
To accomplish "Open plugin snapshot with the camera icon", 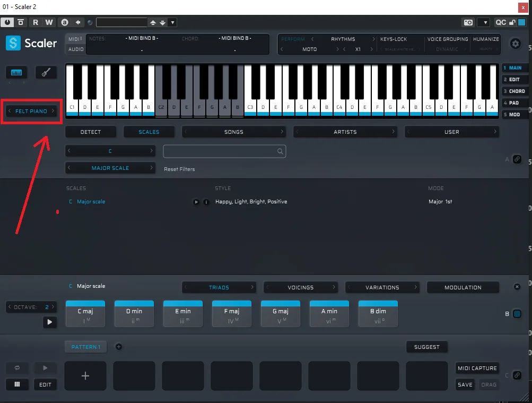I will 468,22.
